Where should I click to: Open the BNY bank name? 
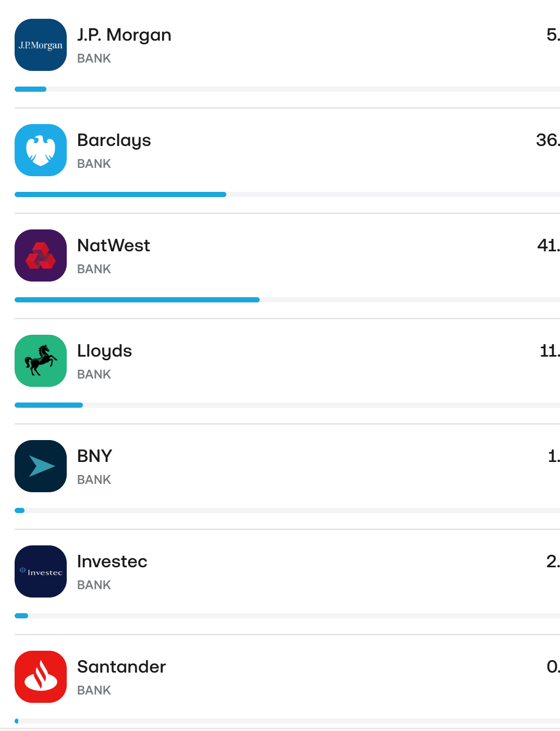(x=94, y=456)
